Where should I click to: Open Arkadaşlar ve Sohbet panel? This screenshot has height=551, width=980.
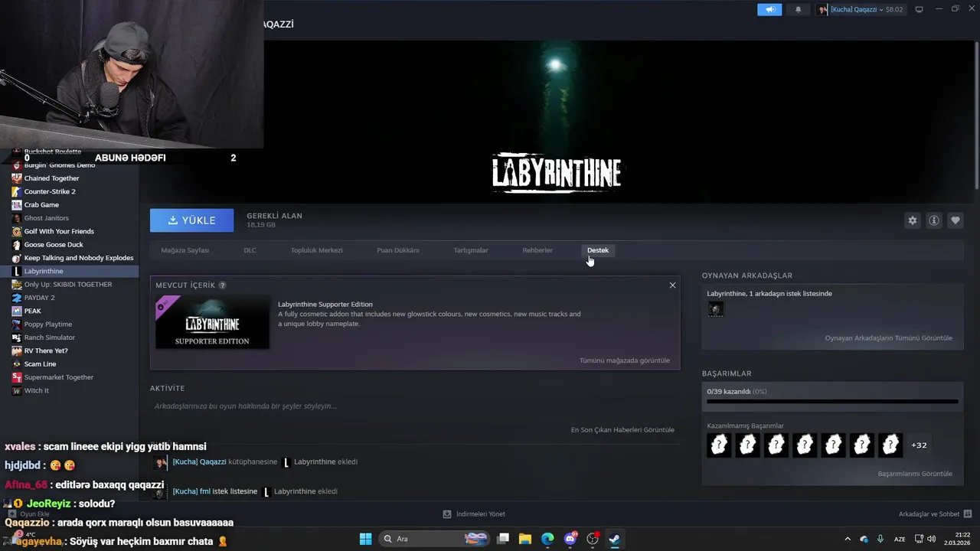[935, 514]
